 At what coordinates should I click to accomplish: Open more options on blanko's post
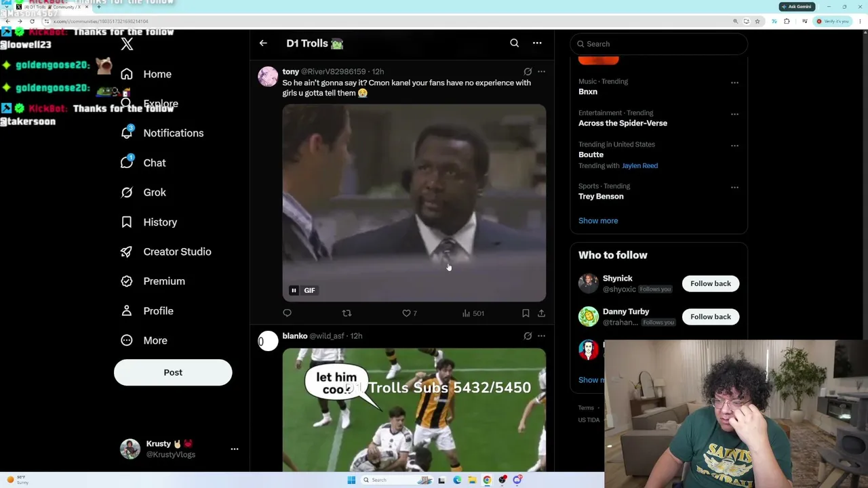541,335
